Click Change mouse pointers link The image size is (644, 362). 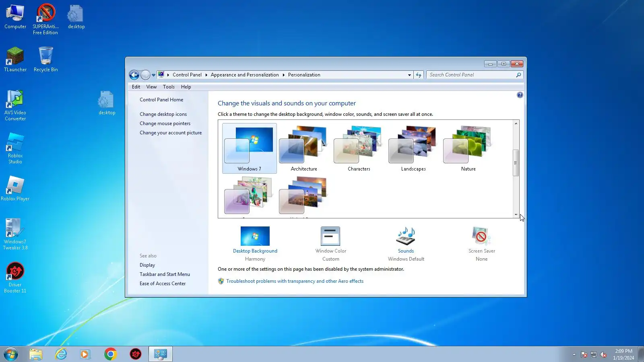[165, 123]
